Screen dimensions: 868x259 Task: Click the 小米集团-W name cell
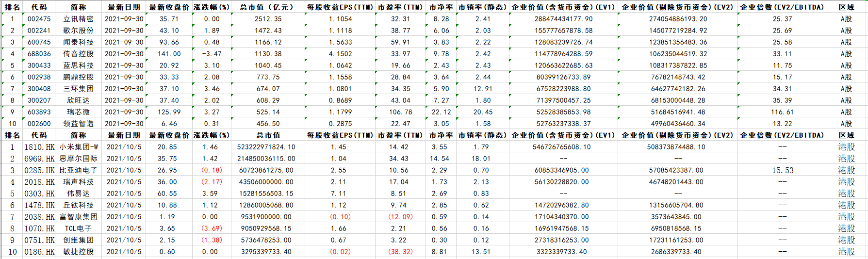tap(78, 147)
